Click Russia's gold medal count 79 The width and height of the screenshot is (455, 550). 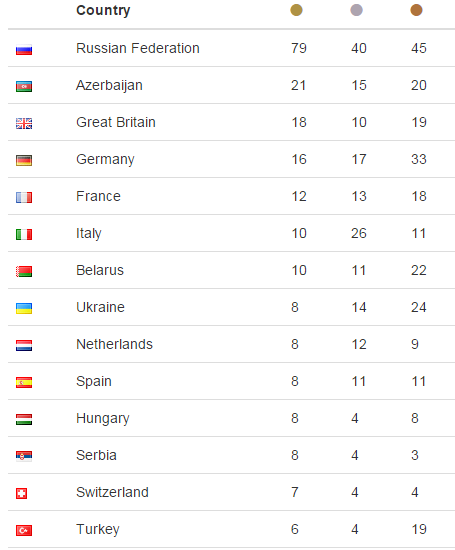(299, 48)
